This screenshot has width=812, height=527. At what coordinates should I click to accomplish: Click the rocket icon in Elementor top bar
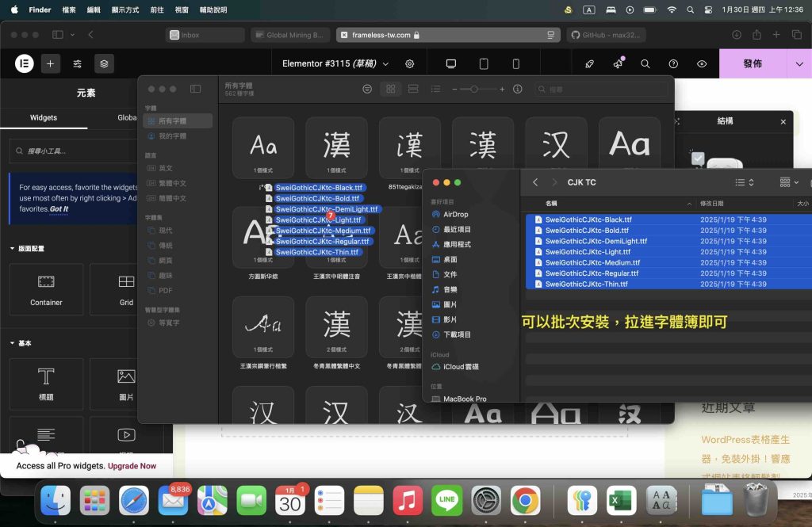pos(589,63)
